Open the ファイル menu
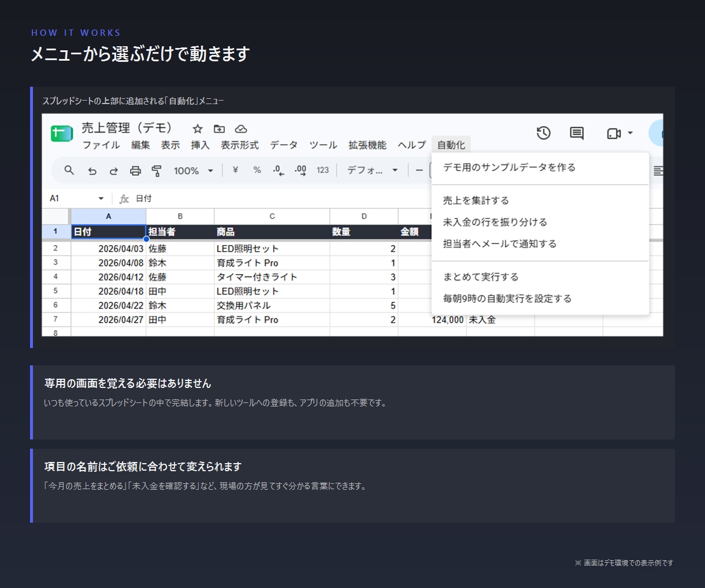This screenshot has height=588, width=705. coord(101,145)
